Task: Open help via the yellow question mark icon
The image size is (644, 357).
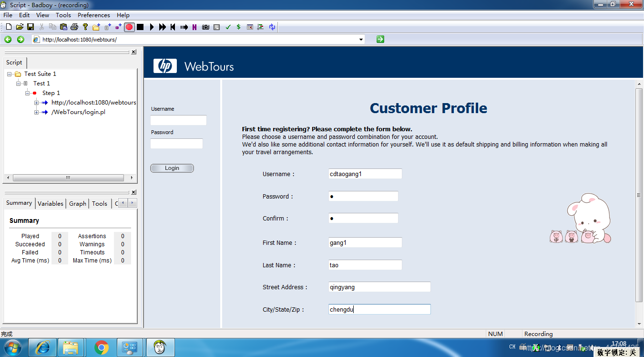Action: coord(85,27)
